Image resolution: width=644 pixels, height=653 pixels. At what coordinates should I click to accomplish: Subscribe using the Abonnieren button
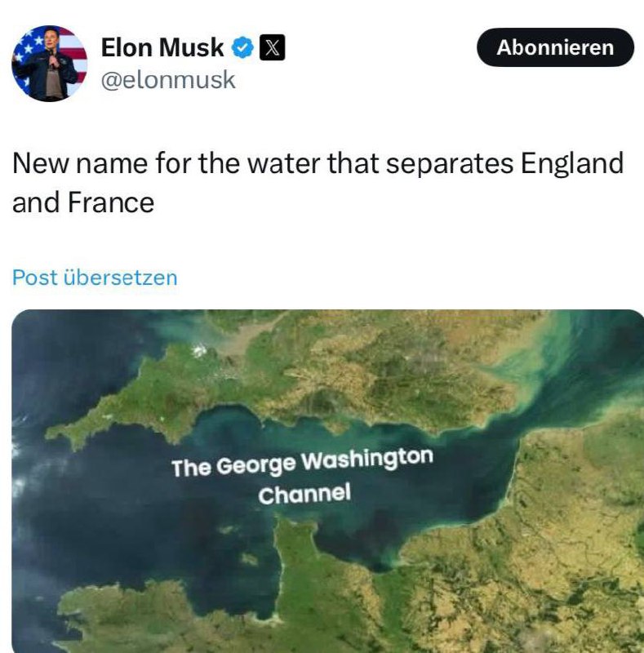(555, 47)
